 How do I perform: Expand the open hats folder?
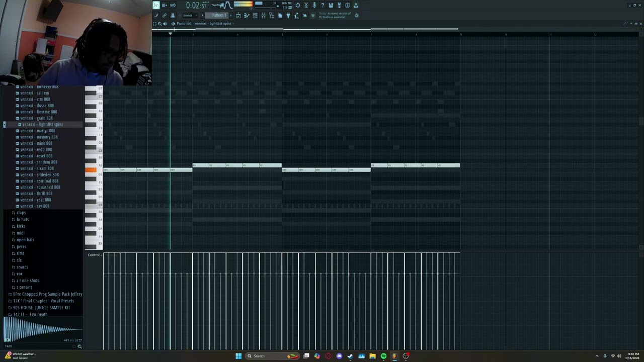pos(25,240)
